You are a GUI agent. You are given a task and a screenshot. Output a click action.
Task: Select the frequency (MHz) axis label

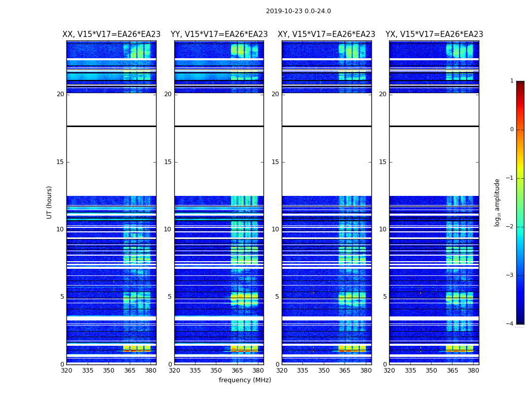pos(245,380)
